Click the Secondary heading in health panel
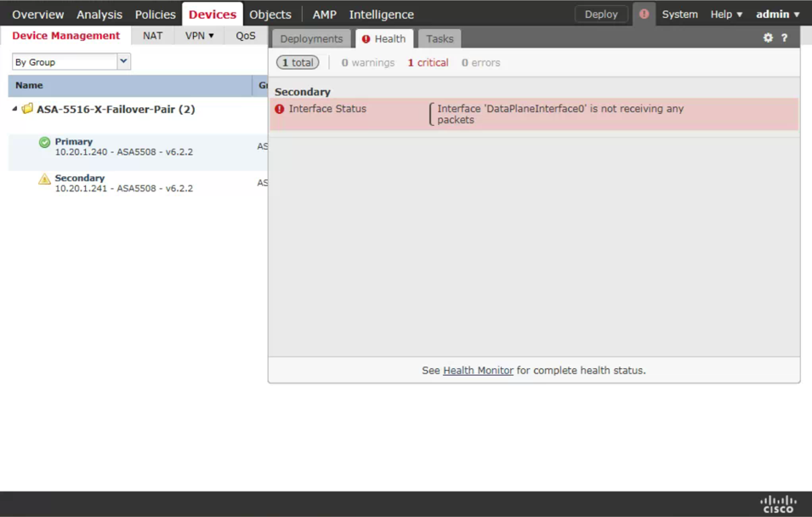 pyautogui.click(x=303, y=92)
